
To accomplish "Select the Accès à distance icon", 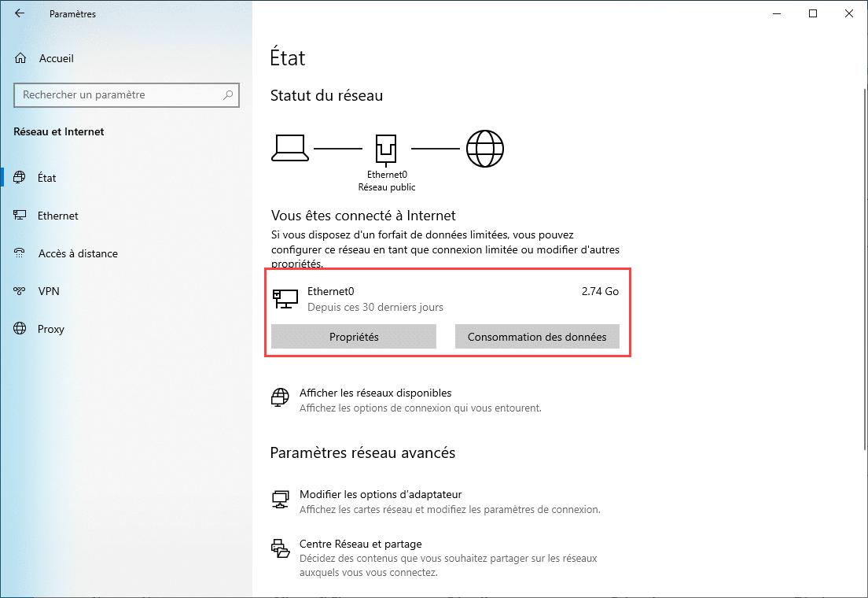I will tap(20, 253).
